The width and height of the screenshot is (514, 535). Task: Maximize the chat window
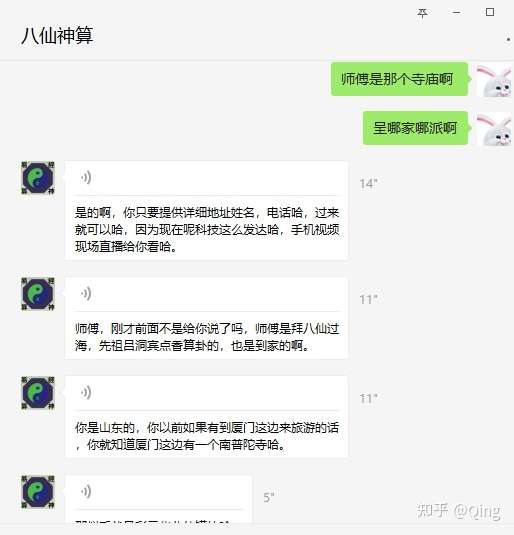coord(490,12)
